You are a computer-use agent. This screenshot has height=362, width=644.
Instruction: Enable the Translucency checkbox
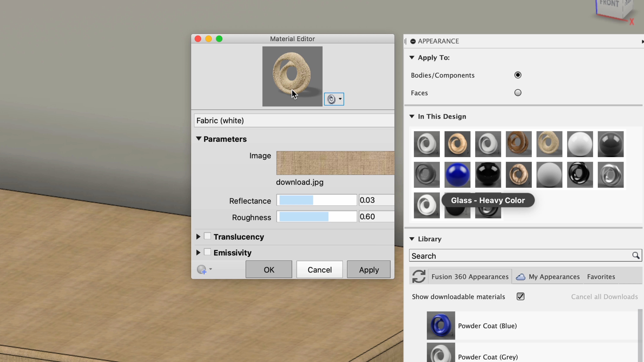(208, 236)
